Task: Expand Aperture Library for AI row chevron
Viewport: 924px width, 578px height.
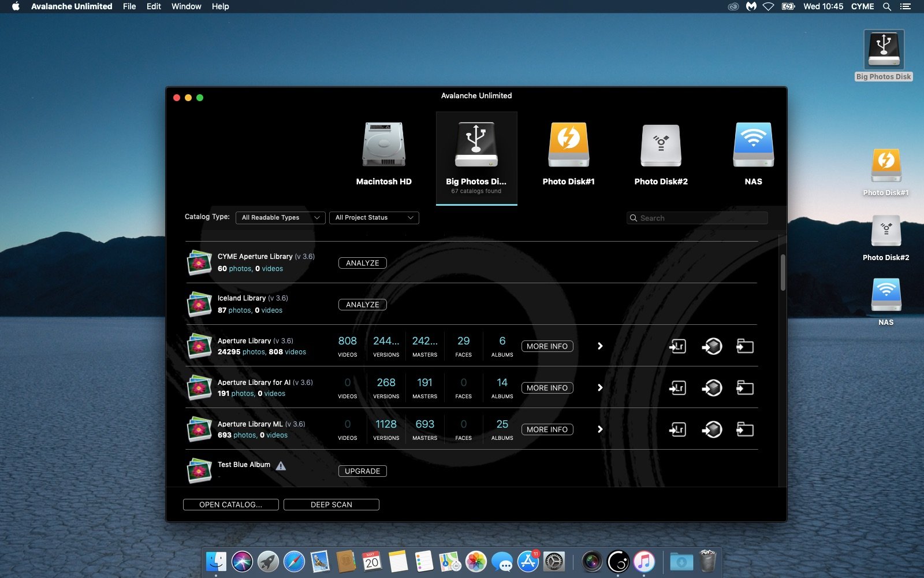Action: tap(600, 387)
